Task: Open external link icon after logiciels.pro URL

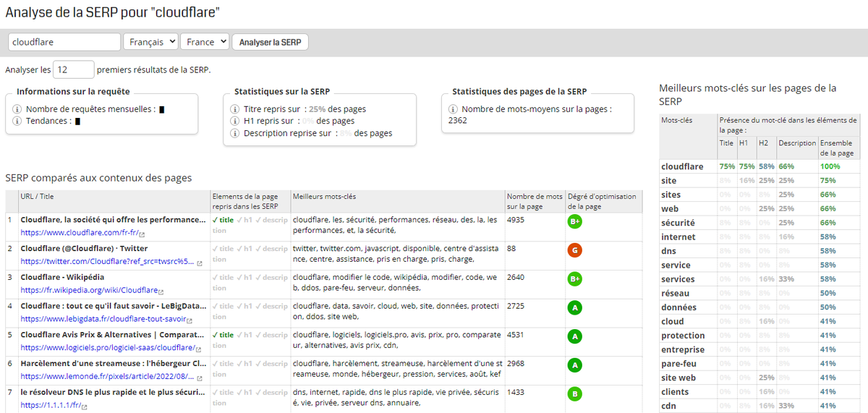Action: 198,349
